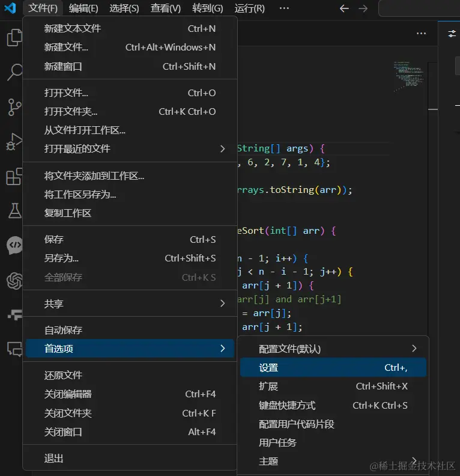Open the ChatGPT extension icon

14,281
